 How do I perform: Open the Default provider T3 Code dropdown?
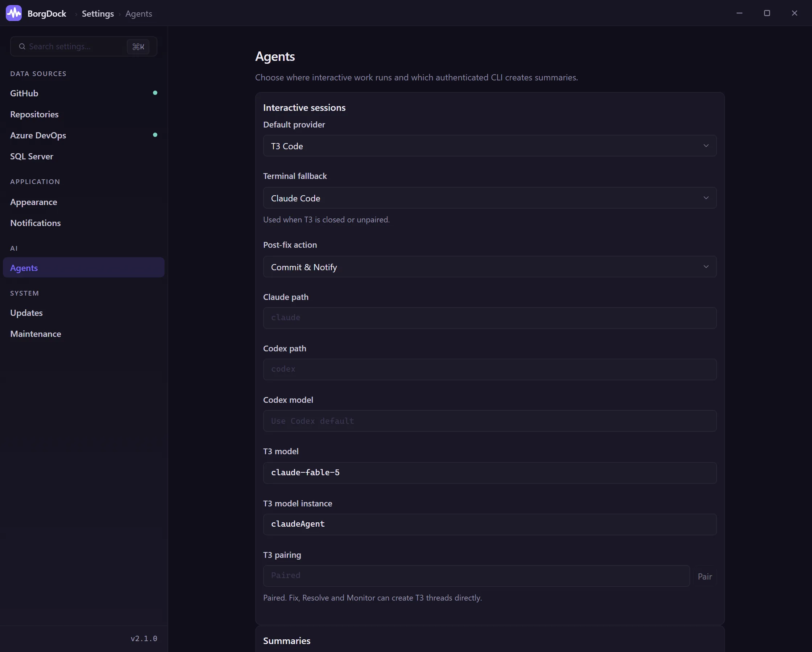(x=490, y=146)
